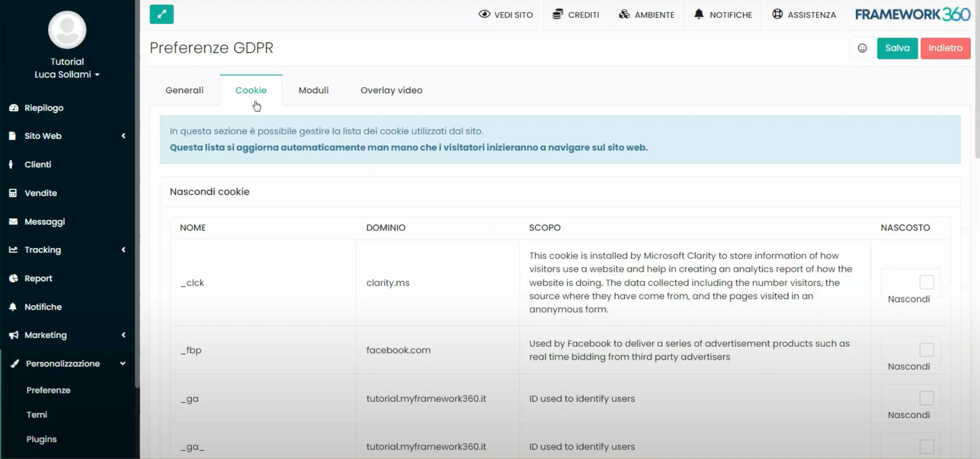Open the Vendite section icon
Viewport: 980px width, 459px height.
tap(12, 193)
